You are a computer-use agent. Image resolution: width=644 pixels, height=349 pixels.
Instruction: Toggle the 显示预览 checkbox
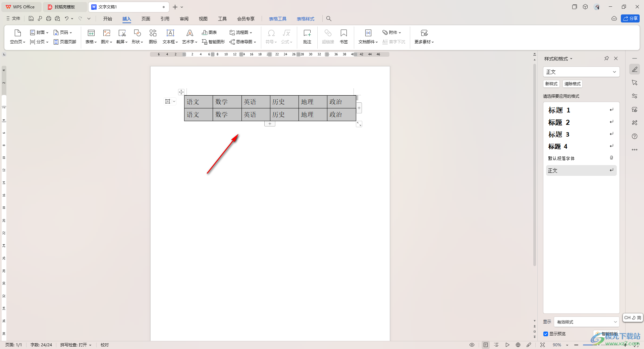click(x=546, y=334)
